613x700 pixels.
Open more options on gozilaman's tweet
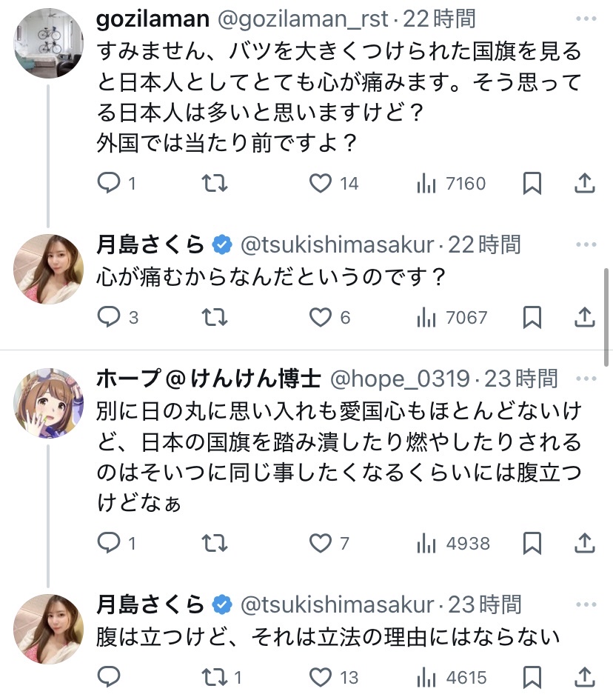[585, 19]
